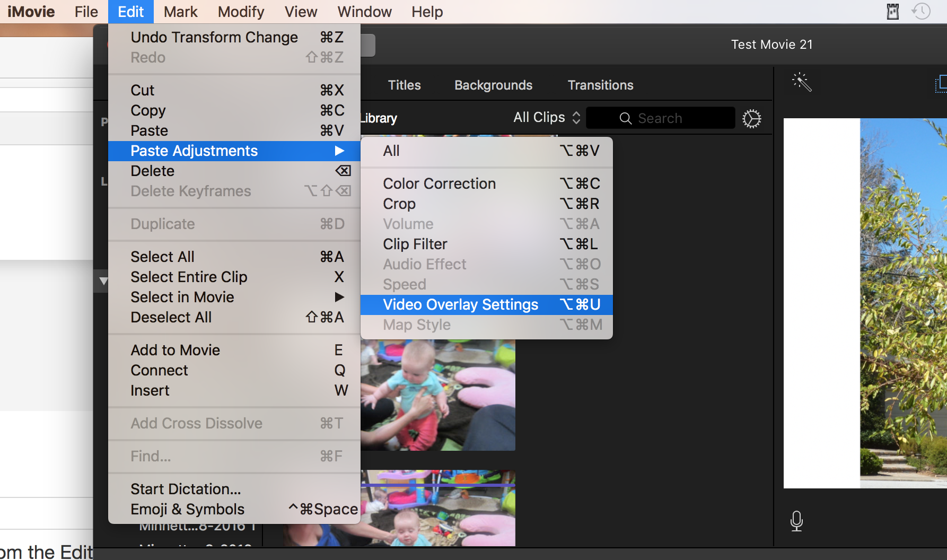Open the All Clips filter dropdown

pos(547,118)
